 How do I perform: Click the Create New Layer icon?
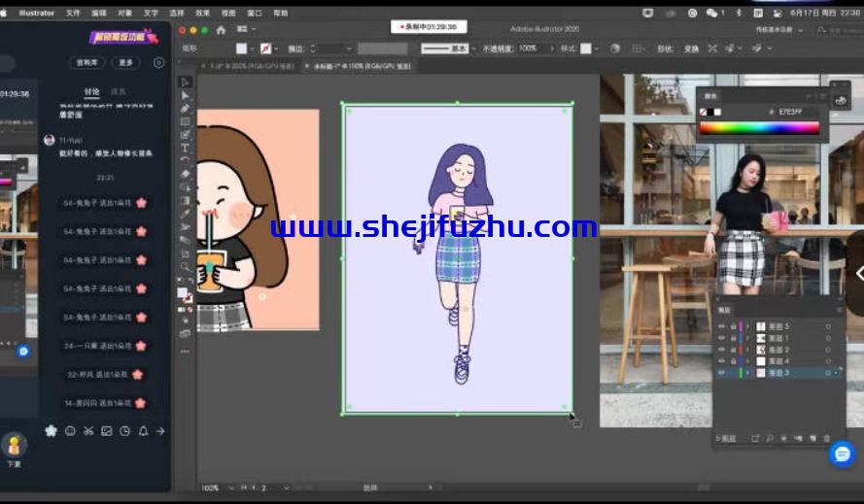(x=812, y=439)
